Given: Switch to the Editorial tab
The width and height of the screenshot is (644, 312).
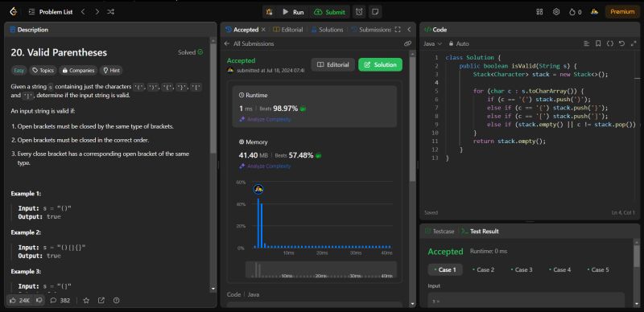Looking at the screenshot, I should (x=288, y=30).
